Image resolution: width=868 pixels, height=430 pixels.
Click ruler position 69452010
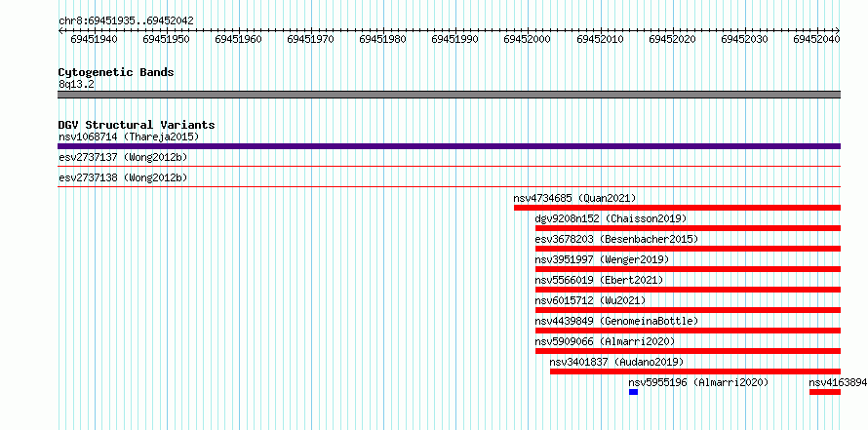tap(600, 39)
